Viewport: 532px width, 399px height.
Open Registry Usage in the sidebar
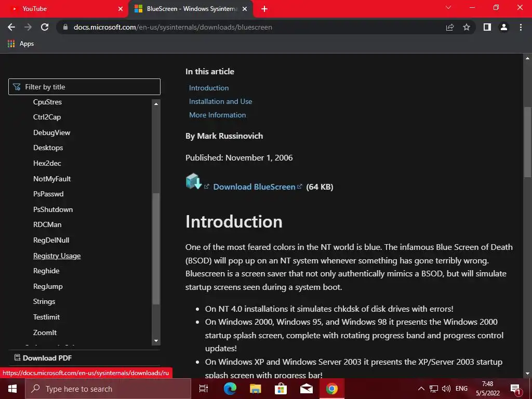(x=57, y=256)
